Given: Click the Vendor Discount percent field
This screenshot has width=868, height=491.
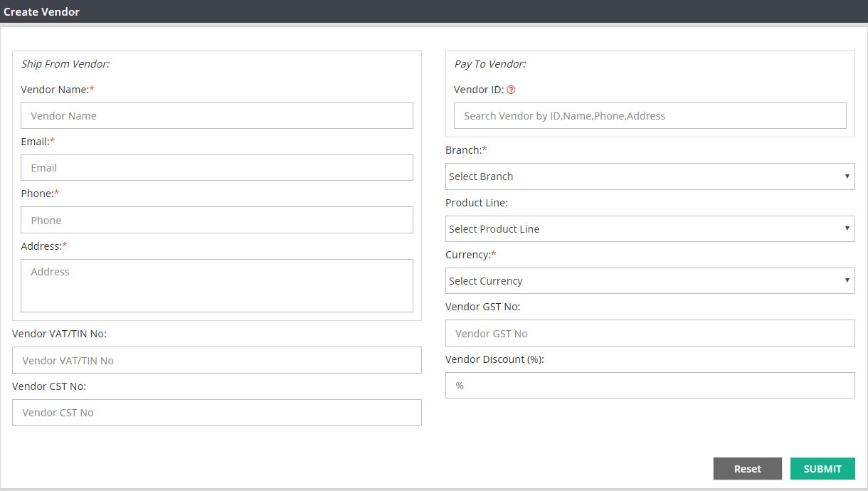Looking at the screenshot, I should [x=650, y=386].
